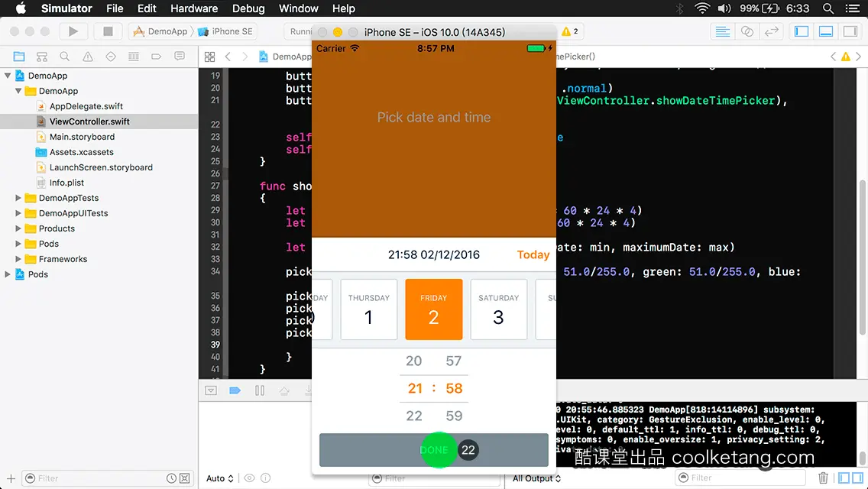868x489 pixels.
Task: Toggle the navigator panel visibility
Action: (802, 31)
